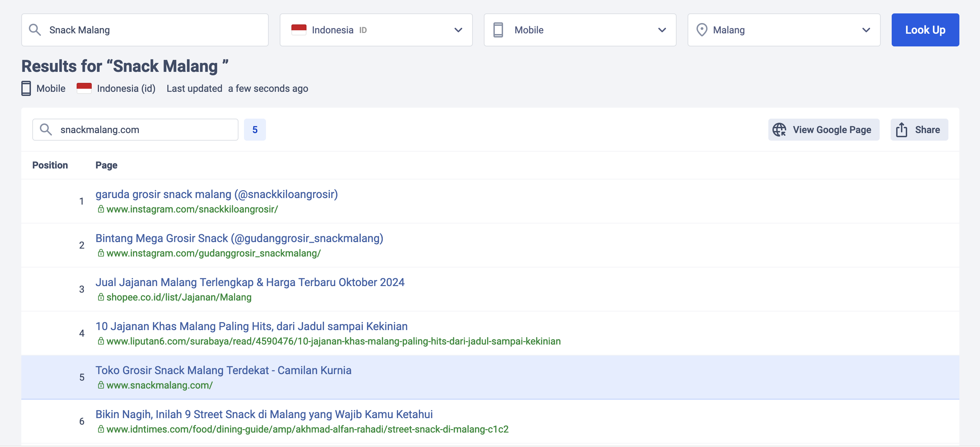980x447 pixels.
Task: Open the instagram.com/snackkiloangrosir URL
Action: point(192,209)
